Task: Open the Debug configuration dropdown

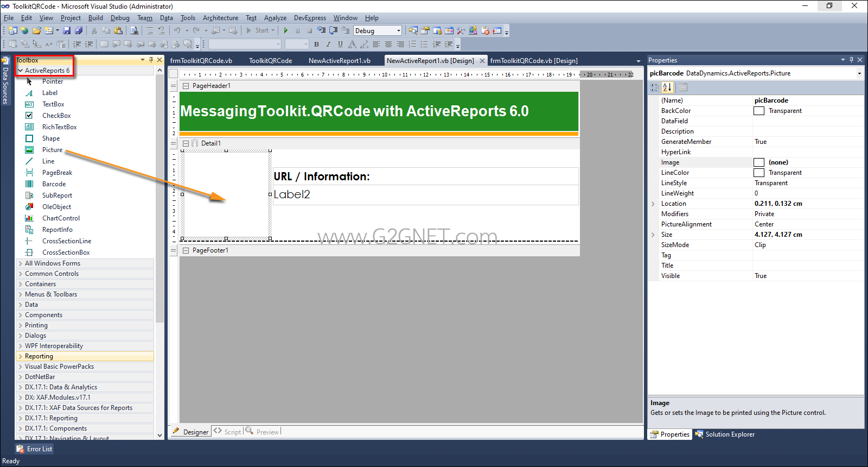Action: click(399, 30)
